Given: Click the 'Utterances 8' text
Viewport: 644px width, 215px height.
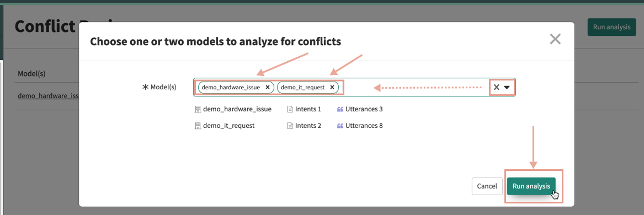Looking at the screenshot, I should 364,125.
